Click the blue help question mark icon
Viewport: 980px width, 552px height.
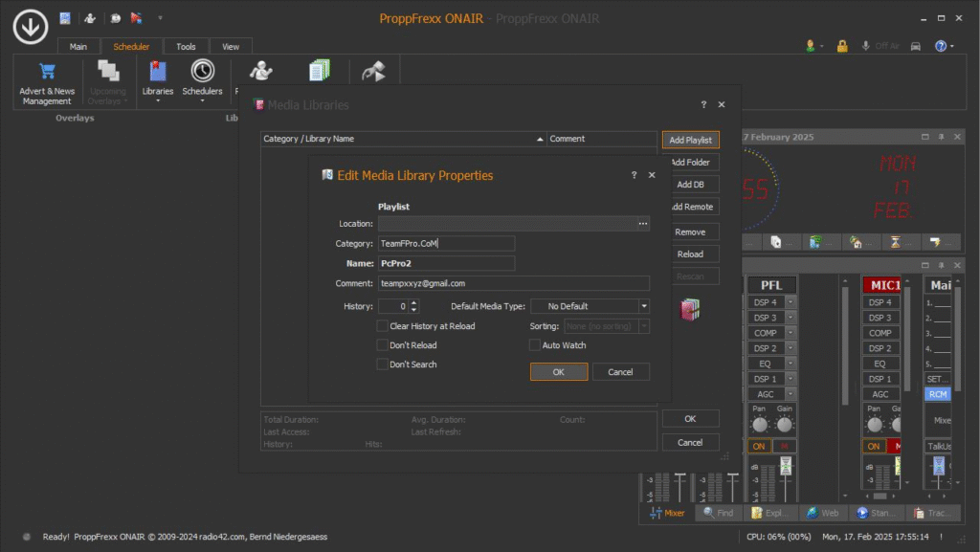coord(941,46)
